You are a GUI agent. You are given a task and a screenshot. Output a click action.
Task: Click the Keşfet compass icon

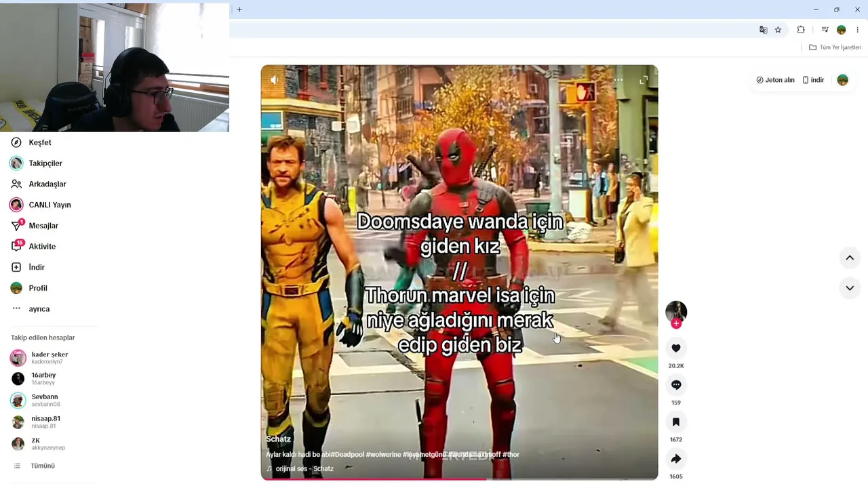[x=16, y=142]
